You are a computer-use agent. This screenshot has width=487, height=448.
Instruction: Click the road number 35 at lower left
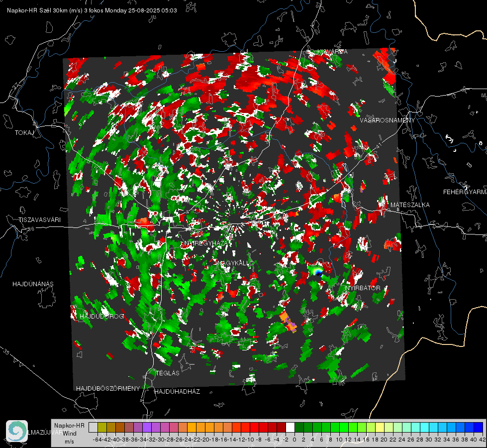tap(6, 352)
